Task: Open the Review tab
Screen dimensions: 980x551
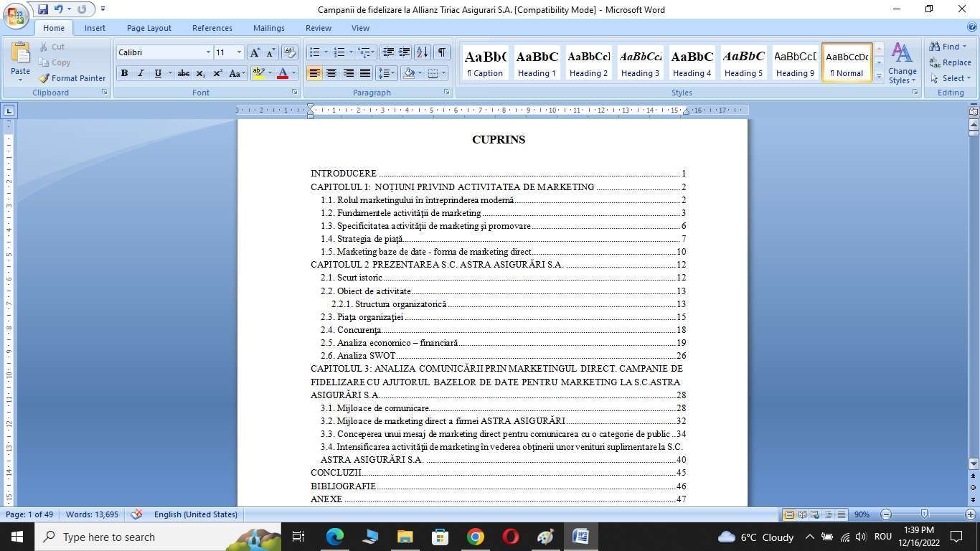Action: pyautogui.click(x=319, y=28)
